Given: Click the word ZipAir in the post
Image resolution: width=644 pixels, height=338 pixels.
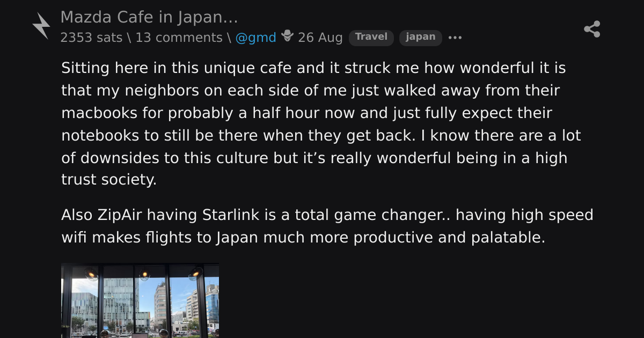Looking at the screenshot, I should [120, 215].
